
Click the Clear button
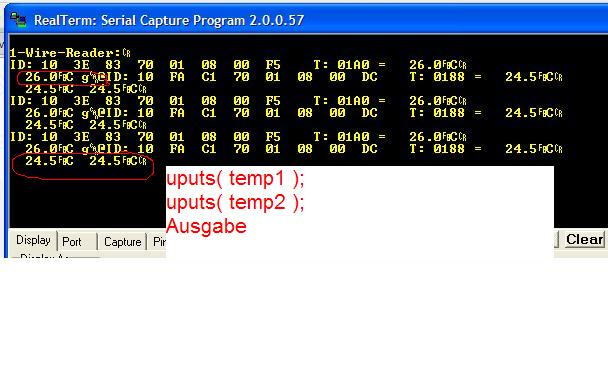[585, 239]
